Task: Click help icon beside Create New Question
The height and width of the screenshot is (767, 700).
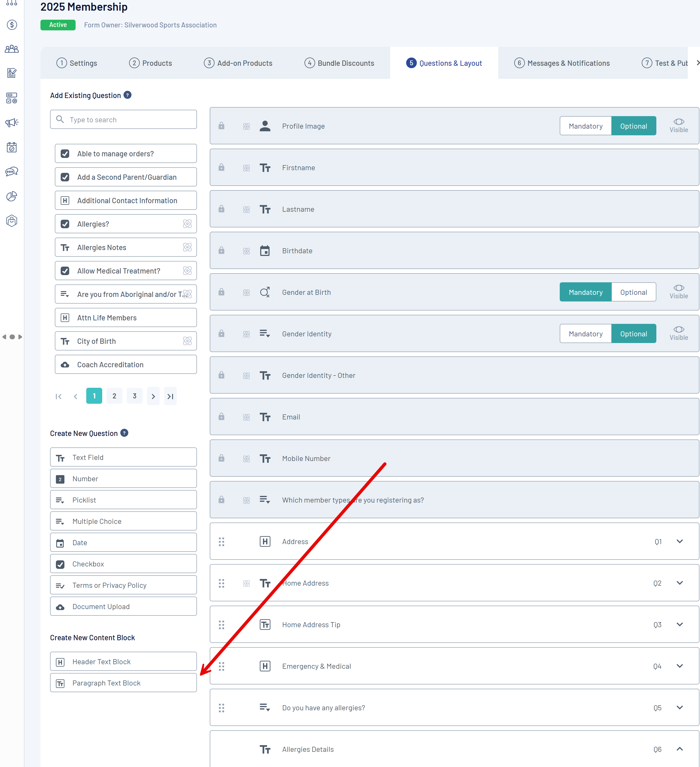Action: [x=124, y=433]
